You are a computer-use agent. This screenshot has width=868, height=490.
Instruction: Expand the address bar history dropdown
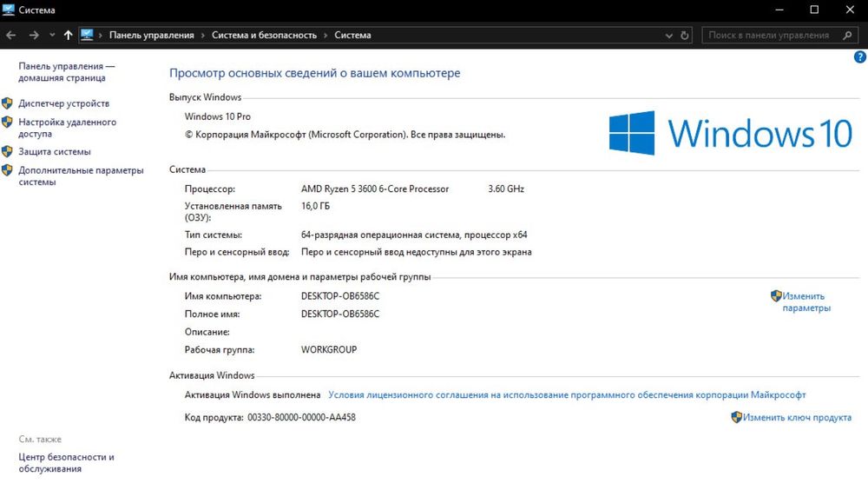[x=667, y=36]
